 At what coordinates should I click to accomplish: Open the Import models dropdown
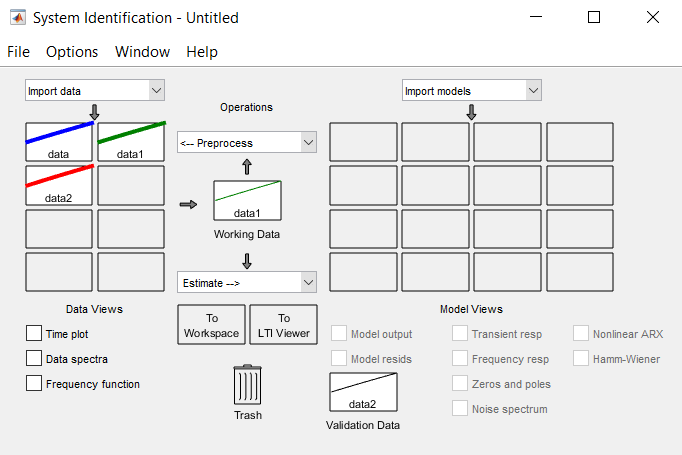(x=472, y=90)
